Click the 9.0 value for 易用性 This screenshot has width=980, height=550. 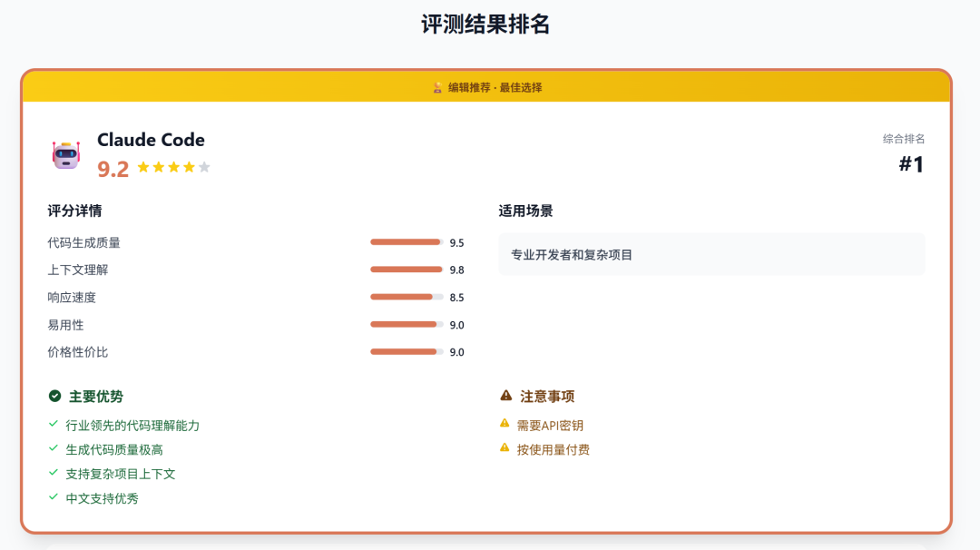point(456,326)
